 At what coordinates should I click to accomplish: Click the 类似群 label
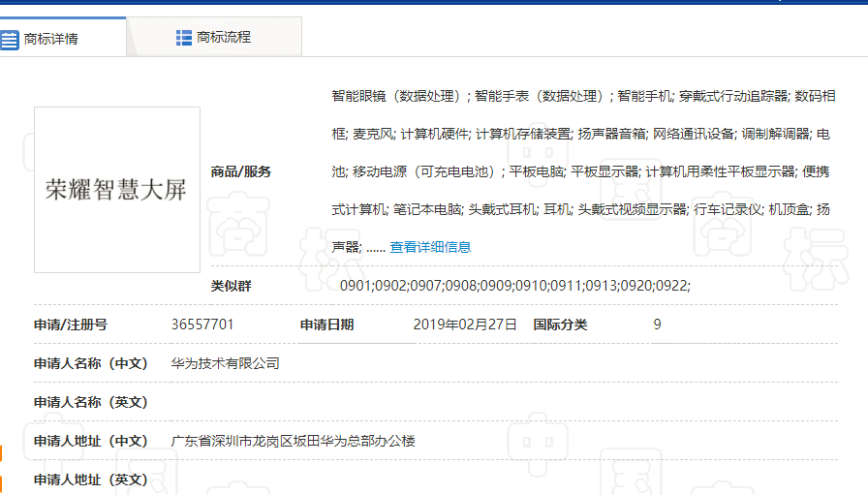point(231,286)
